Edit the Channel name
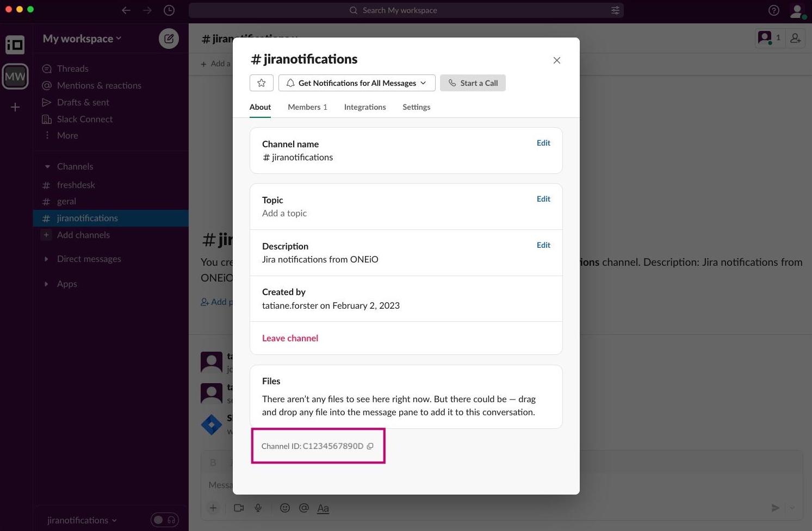Image resolution: width=812 pixels, height=531 pixels. [543, 143]
